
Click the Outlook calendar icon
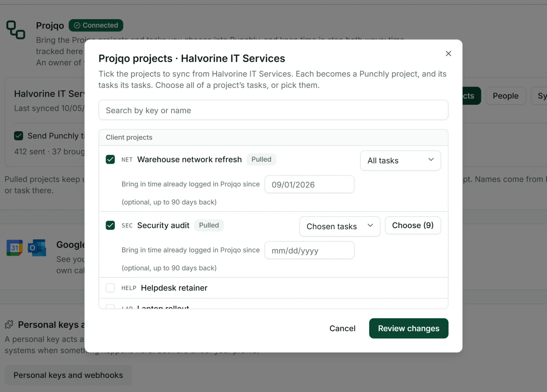[37, 248]
